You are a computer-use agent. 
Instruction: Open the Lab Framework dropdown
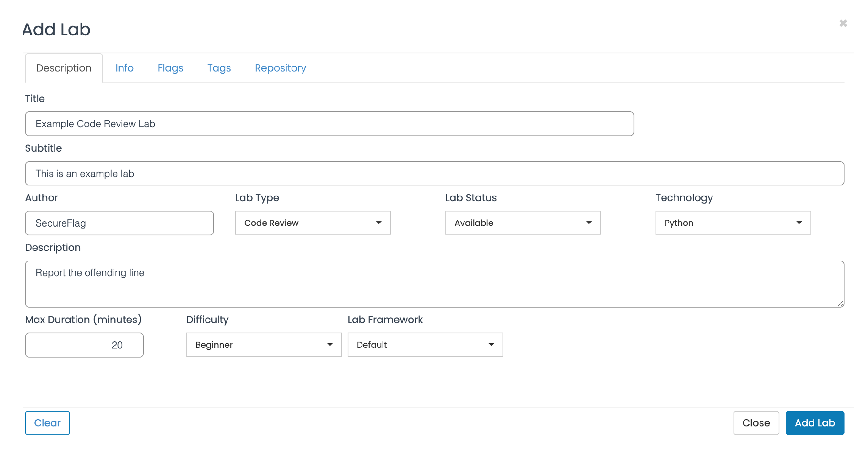coord(425,345)
